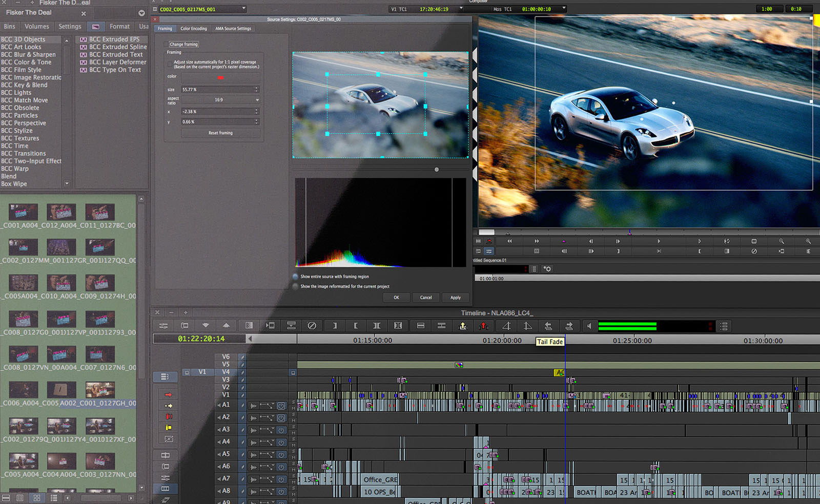This screenshot has width=820, height=504.
Task: Click the yellow up-arrow Extract button
Action: pos(463,326)
